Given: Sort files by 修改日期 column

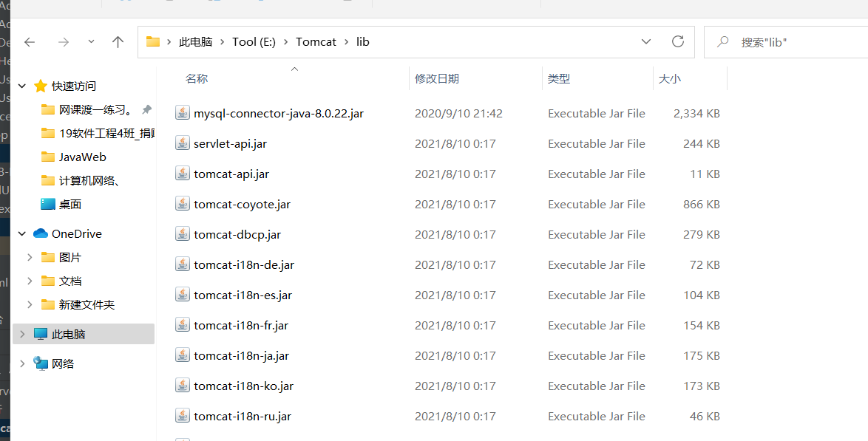Looking at the screenshot, I should pos(436,78).
